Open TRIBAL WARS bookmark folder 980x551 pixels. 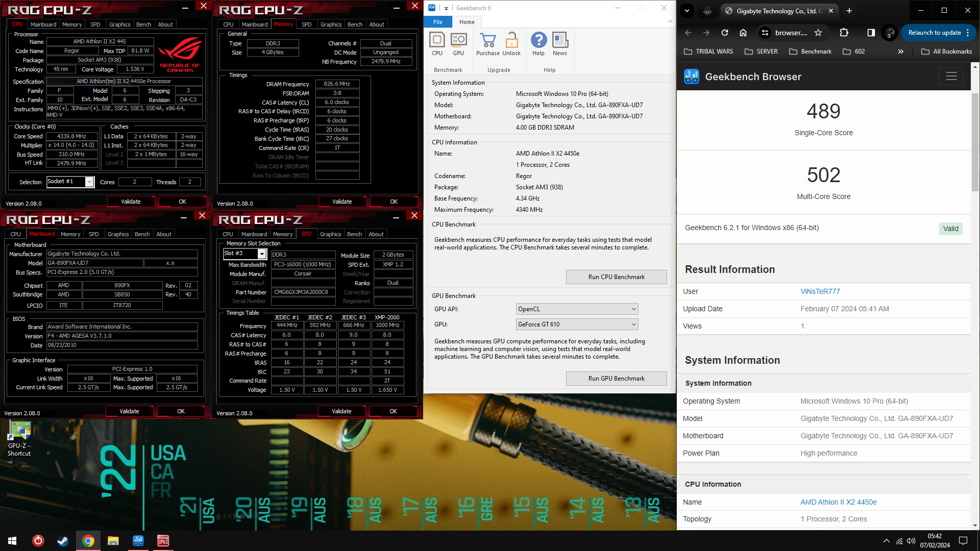709,52
